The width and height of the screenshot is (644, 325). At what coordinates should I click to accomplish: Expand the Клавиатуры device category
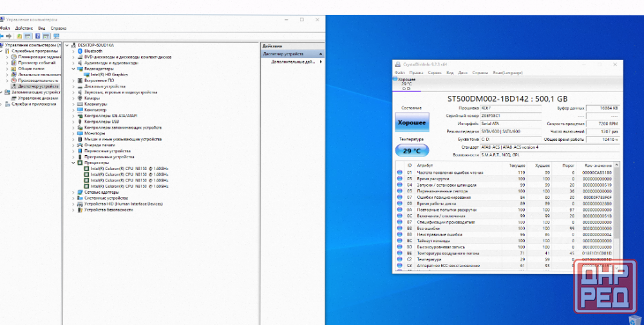[73, 104]
